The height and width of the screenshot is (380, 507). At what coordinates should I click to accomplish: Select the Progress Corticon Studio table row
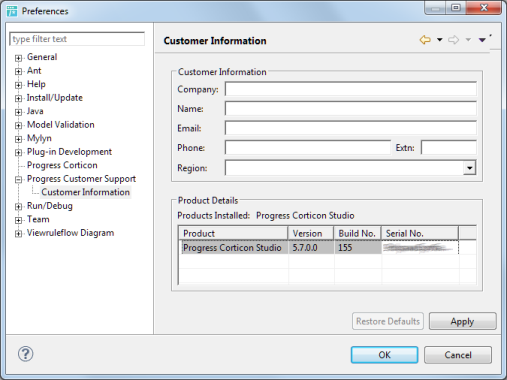[320, 248]
